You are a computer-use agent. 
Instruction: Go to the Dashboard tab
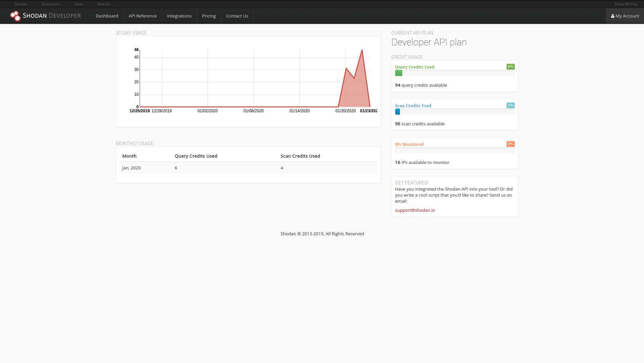click(x=107, y=16)
